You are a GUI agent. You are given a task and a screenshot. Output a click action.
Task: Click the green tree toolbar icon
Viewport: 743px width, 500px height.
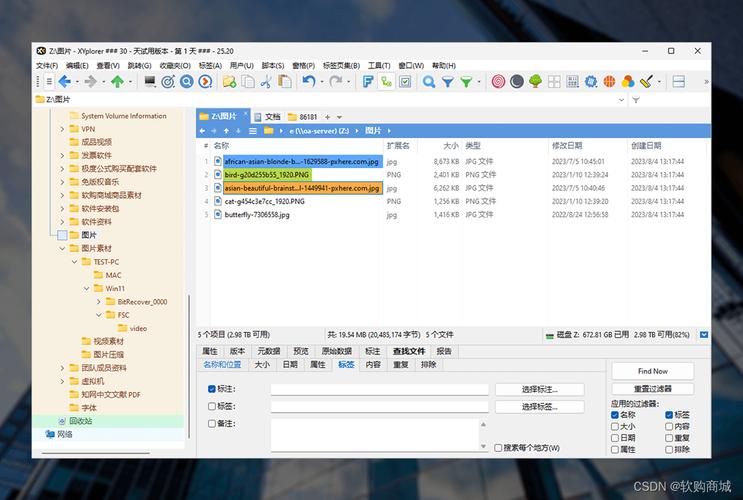(x=535, y=82)
